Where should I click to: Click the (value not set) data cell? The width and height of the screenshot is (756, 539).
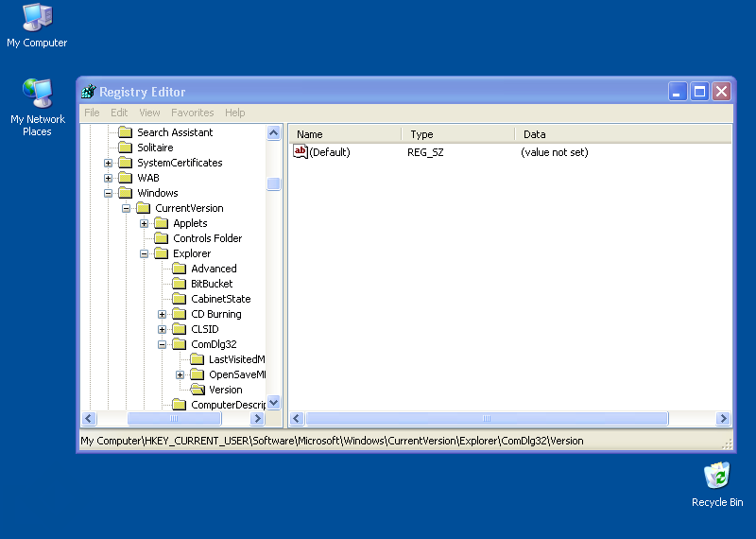[x=555, y=152]
